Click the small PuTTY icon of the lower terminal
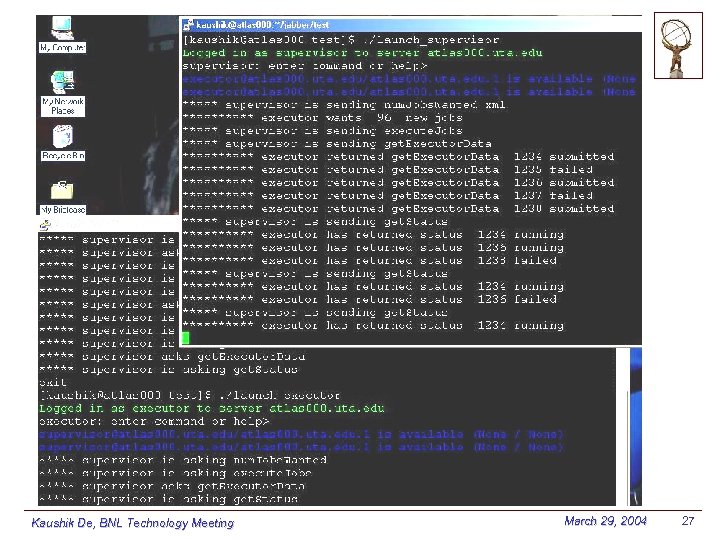 click(45, 225)
